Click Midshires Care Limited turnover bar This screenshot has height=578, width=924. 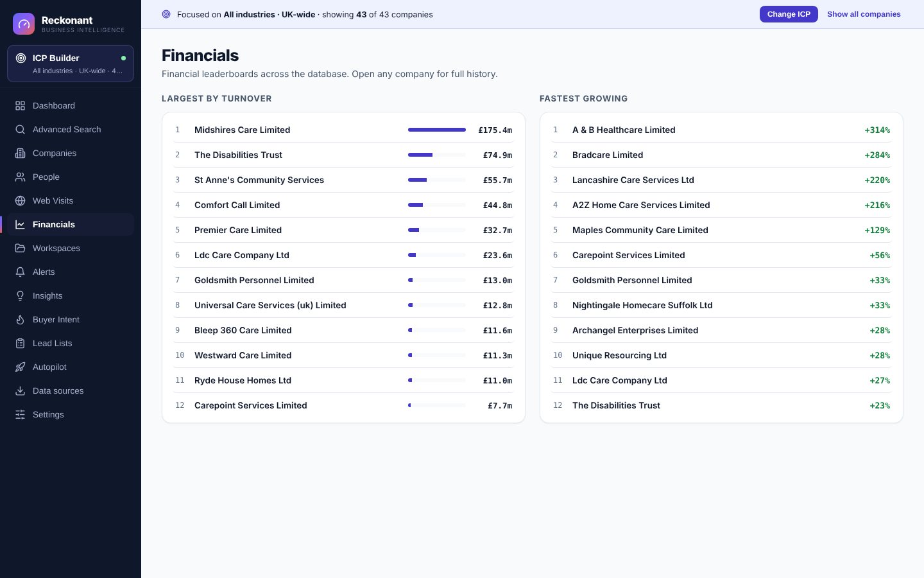pyautogui.click(x=437, y=130)
